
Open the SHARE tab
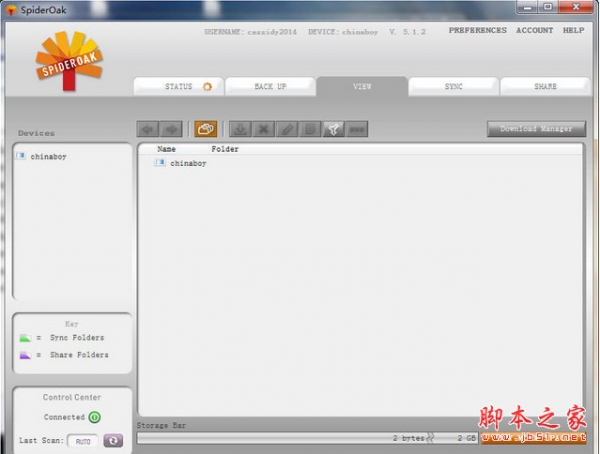545,87
